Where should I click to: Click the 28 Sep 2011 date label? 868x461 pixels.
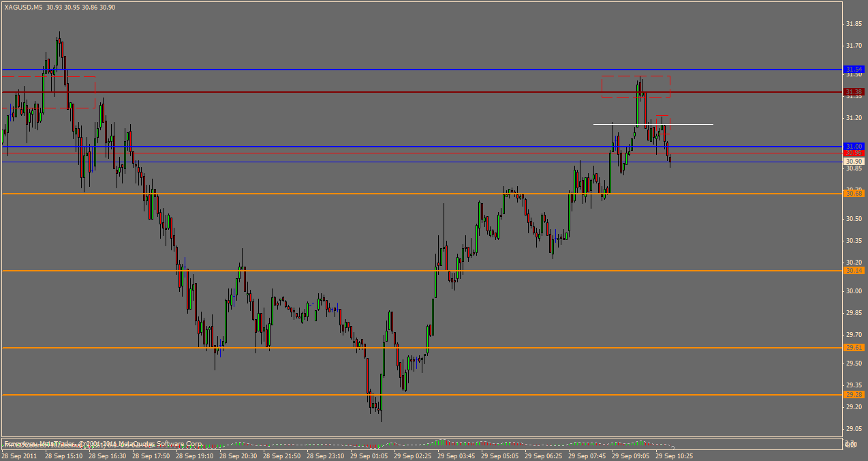click(19, 455)
